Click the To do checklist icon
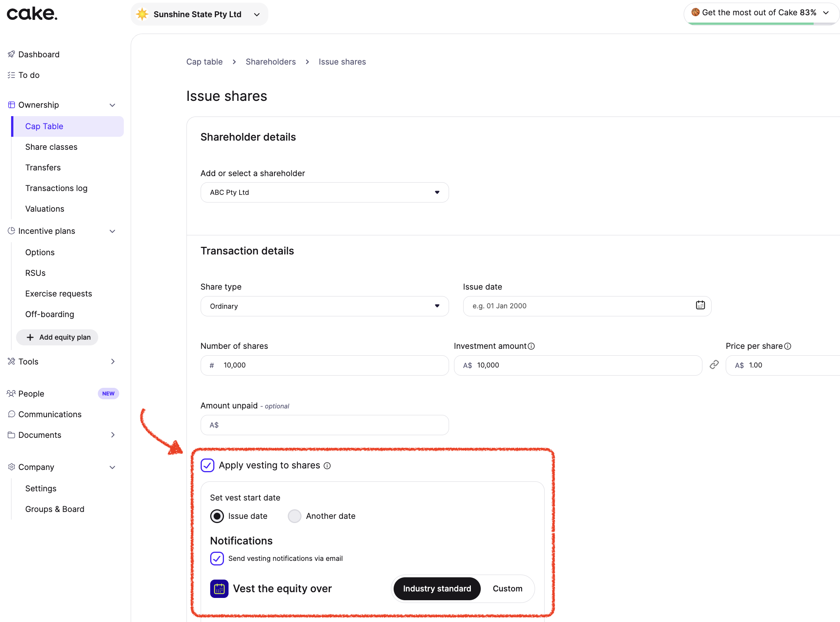Screen dimensions: 840x622 [11, 75]
